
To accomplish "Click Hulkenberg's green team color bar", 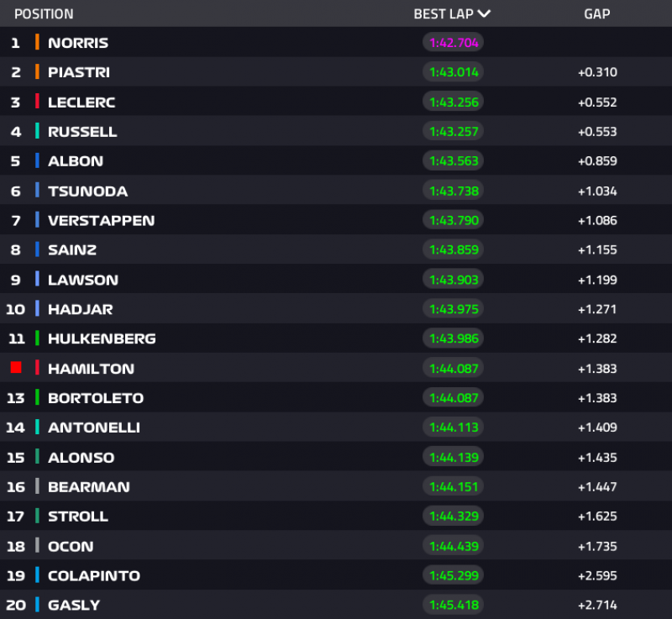I will tap(37, 338).
